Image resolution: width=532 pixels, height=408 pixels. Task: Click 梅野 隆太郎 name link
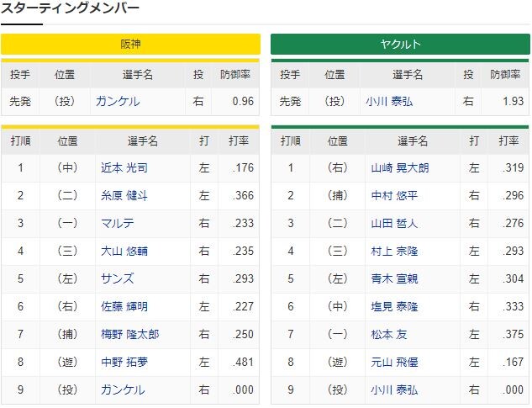(130, 334)
